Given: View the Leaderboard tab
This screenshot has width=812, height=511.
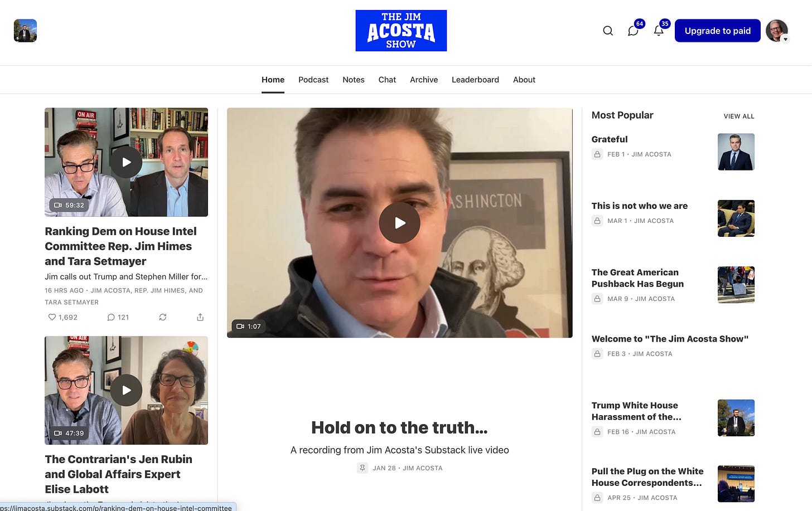Looking at the screenshot, I should (475, 80).
